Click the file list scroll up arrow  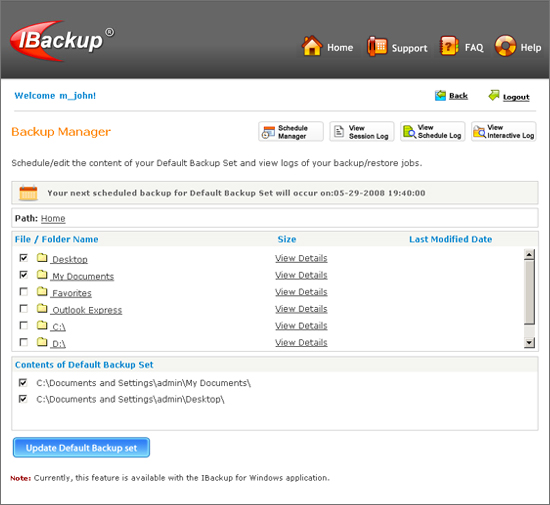(529, 254)
